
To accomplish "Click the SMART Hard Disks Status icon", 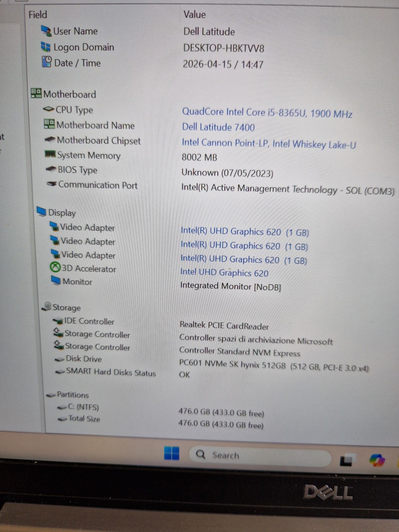I will point(60,372).
